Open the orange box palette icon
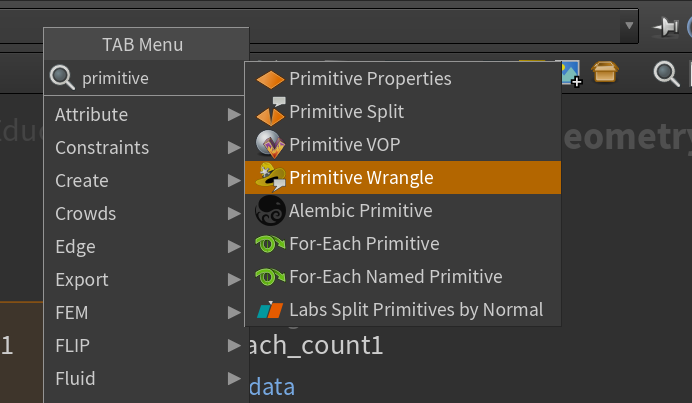Screen dimensions: 692x403 tap(605, 72)
